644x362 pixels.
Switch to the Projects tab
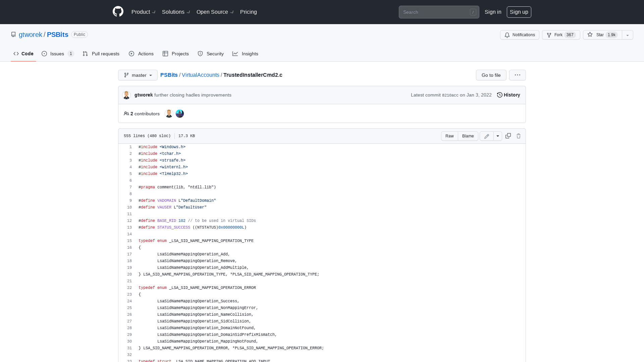coord(176,54)
